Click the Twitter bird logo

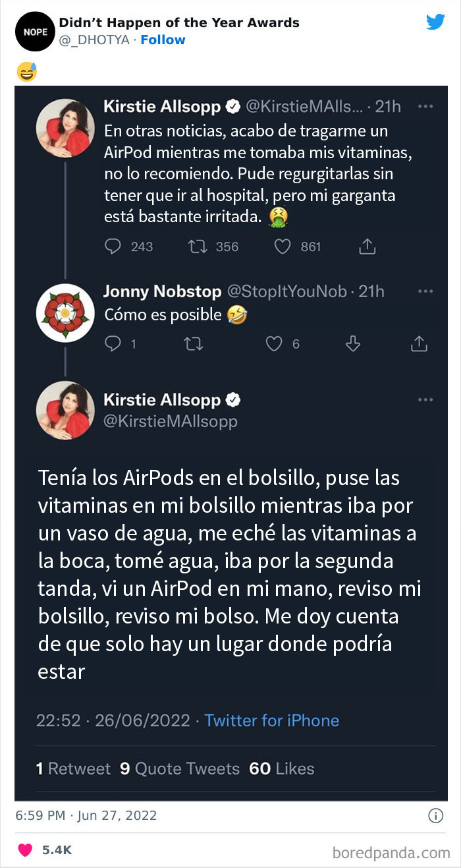[x=435, y=22]
